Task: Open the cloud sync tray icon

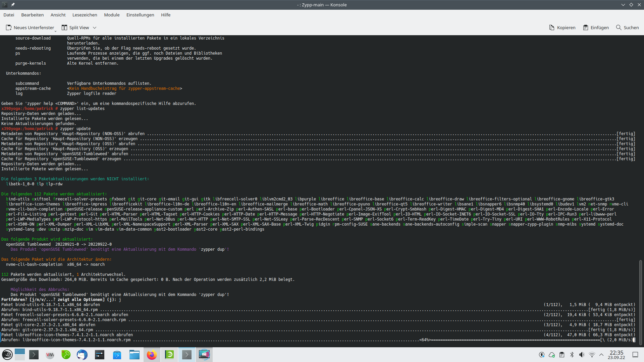Action: [x=552, y=355]
